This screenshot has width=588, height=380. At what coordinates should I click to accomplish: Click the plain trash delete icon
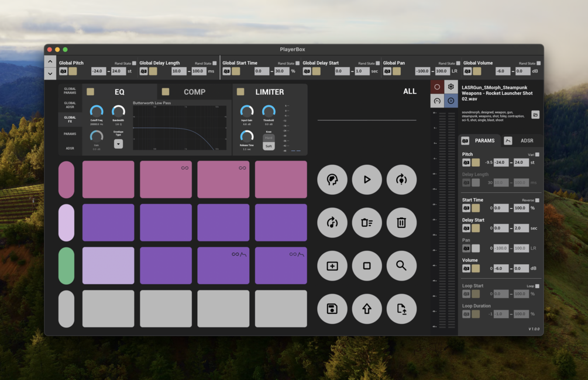point(401,223)
